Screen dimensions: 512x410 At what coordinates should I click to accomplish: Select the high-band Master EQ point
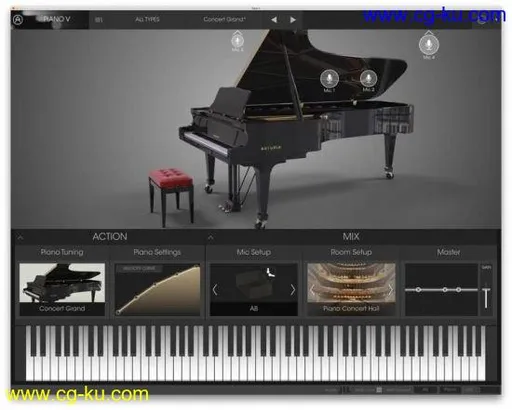pyautogui.click(x=459, y=290)
